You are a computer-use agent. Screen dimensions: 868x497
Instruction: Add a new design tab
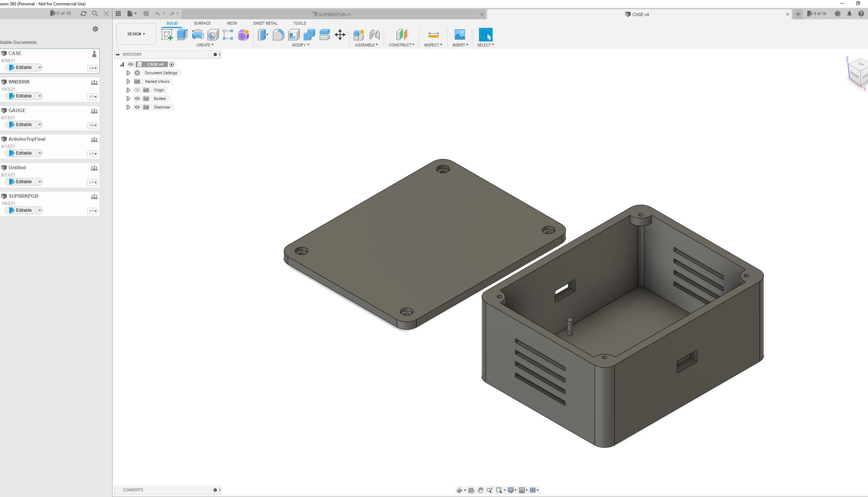[x=798, y=14]
